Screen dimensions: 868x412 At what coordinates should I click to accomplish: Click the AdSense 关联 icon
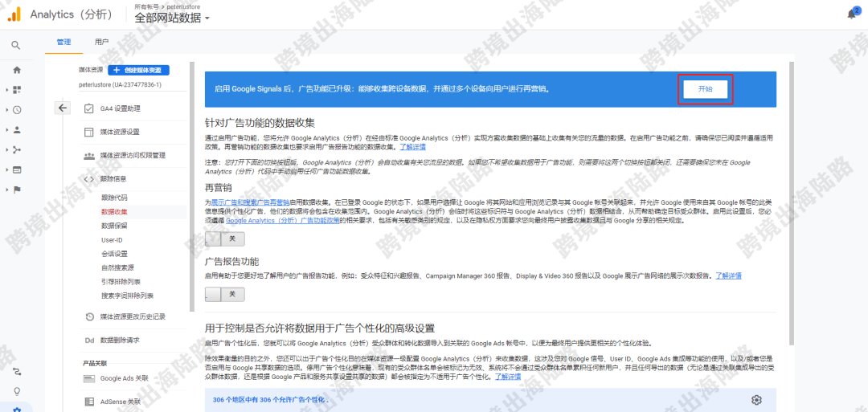tap(88, 402)
